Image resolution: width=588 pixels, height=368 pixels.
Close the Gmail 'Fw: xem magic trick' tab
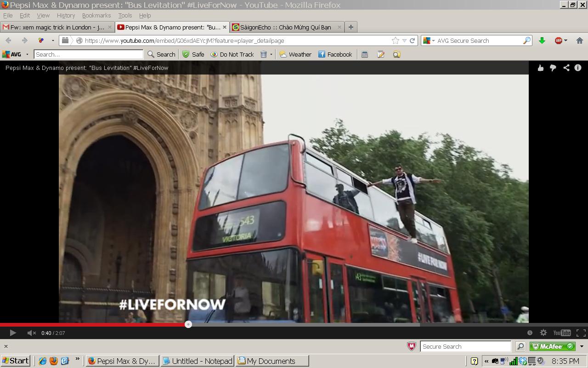(109, 27)
